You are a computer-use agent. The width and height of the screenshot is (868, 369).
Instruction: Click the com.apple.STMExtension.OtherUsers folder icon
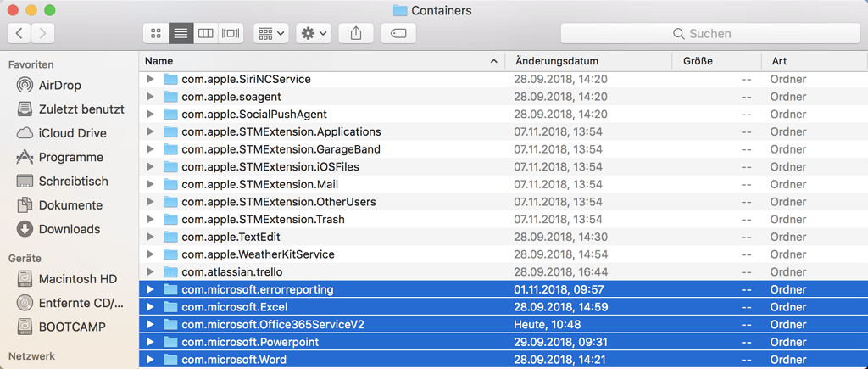coord(170,202)
